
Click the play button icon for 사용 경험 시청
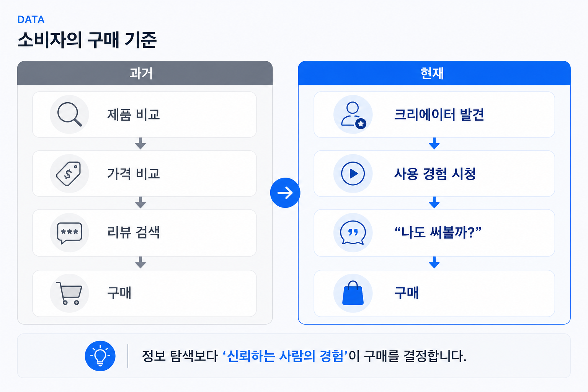[353, 173]
